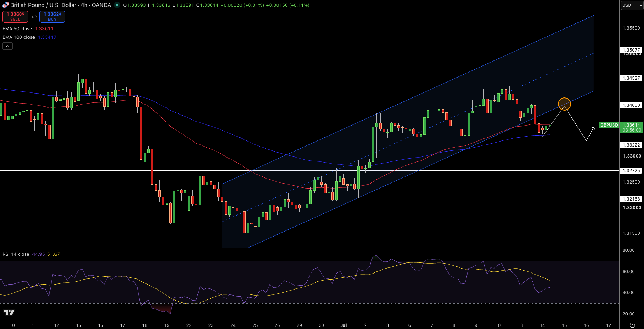
Task: Click the open price O1.33593 readout
Action: 134,5
